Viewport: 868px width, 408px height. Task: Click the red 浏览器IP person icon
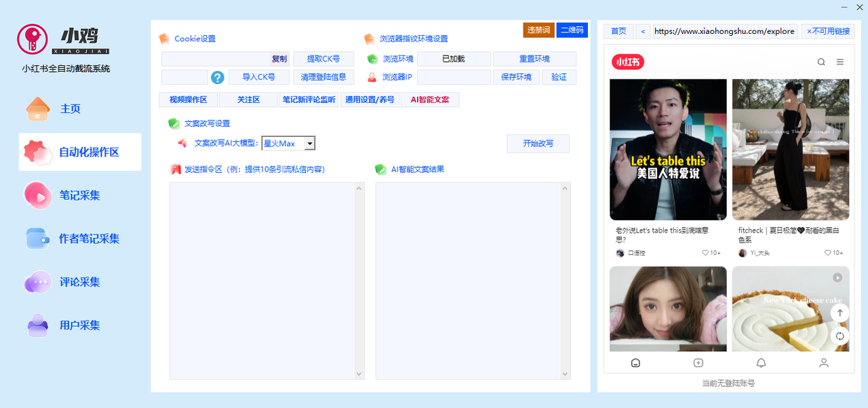click(372, 77)
